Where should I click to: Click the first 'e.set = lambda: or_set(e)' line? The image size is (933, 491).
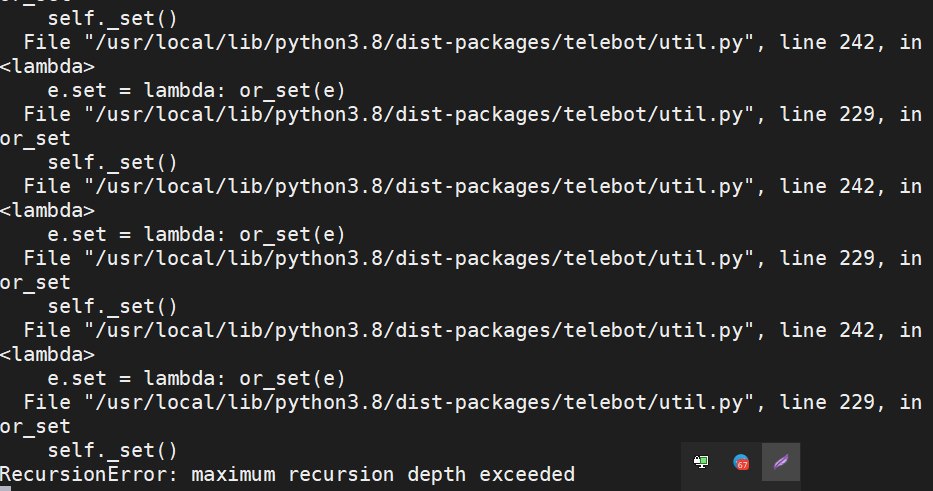click(x=196, y=90)
